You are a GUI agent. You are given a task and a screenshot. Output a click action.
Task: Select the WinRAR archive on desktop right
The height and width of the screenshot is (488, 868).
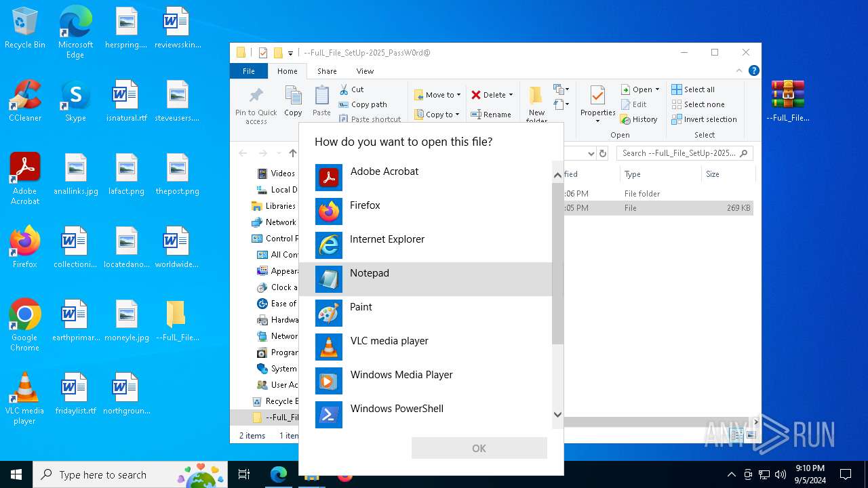(x=788, y=101)
